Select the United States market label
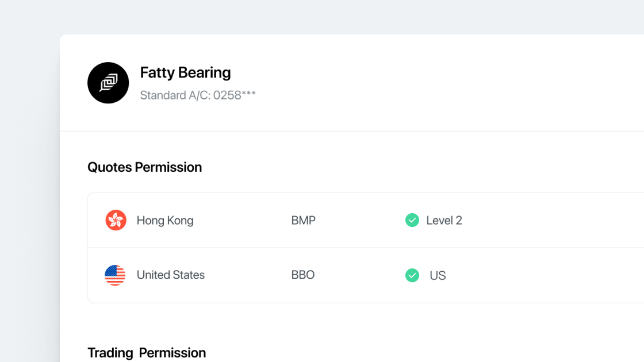Image resolution: width=644 pixels, height=362 pixels. (x=171, y=275)
